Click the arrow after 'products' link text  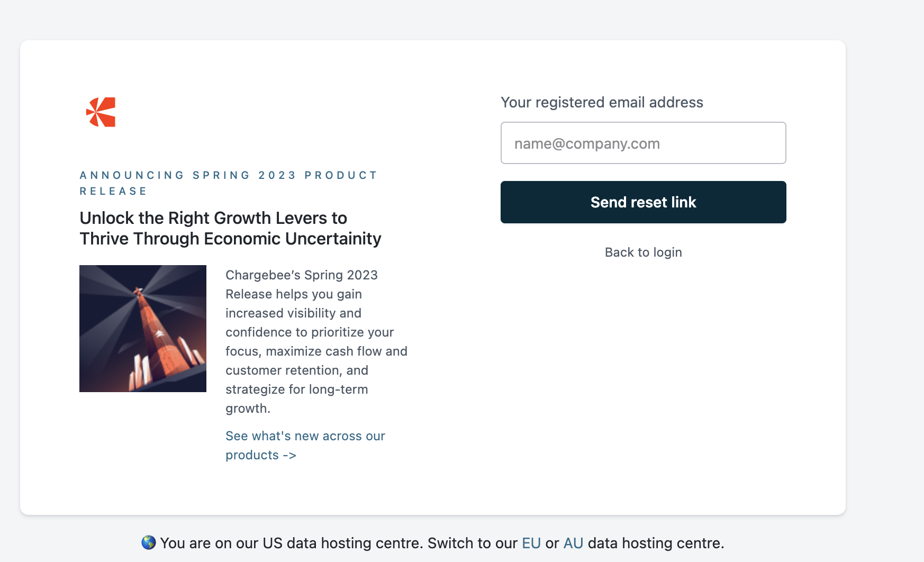(x=289, y=455)
